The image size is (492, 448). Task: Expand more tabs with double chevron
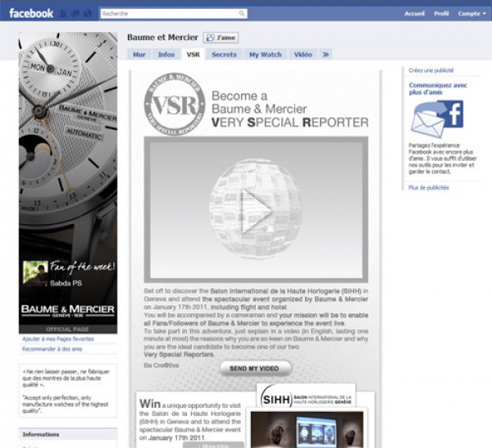tap(326, 54)
